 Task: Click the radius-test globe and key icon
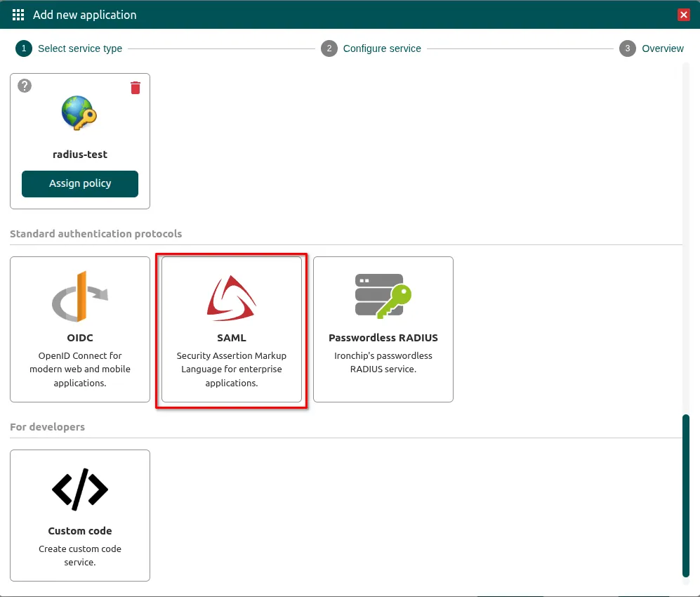point(79,112)
